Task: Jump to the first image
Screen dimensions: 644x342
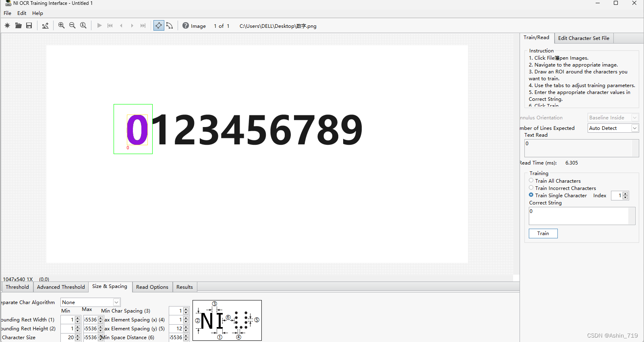Action: click(x=110, y=25)
